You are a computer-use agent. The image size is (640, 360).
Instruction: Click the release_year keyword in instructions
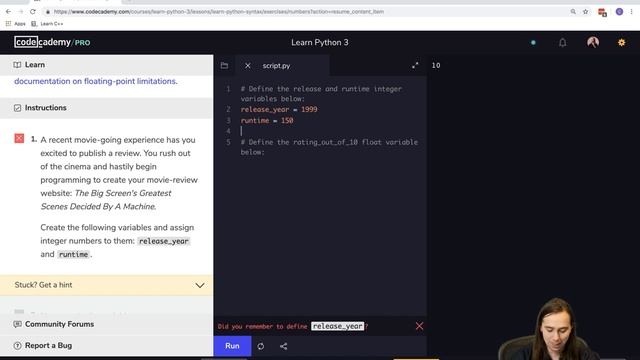[164, 241]
